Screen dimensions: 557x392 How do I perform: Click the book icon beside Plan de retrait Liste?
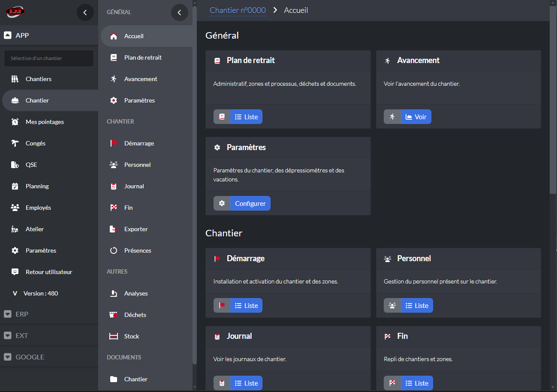click(222, 117)
